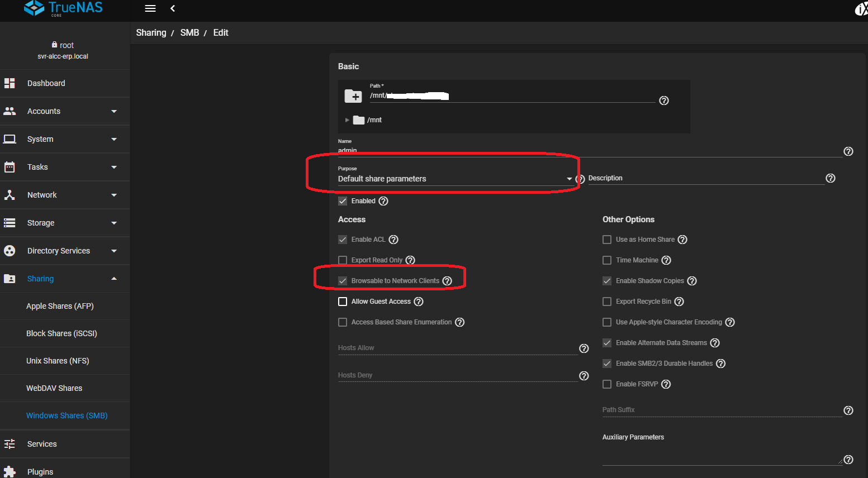Toggle the Enabled checkbox
The image size is (868, 478).
point(343,201)
